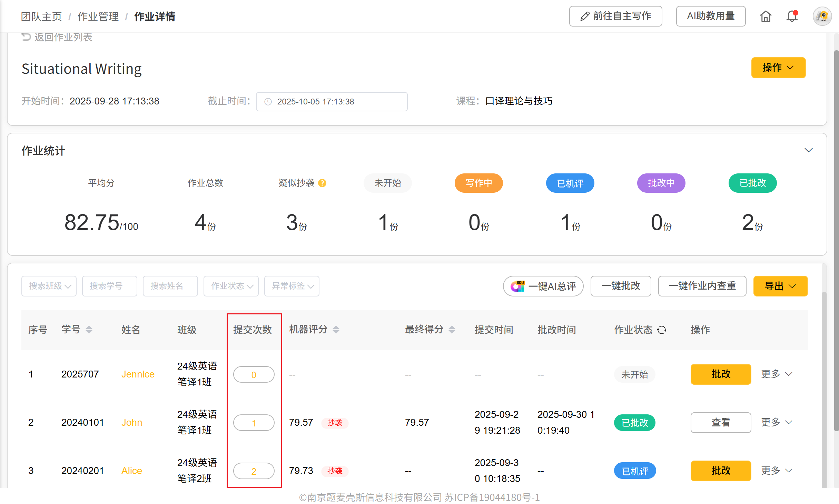Go to 作业管理 breadcrumb
The image size is (839, 504).
point(98,17)
